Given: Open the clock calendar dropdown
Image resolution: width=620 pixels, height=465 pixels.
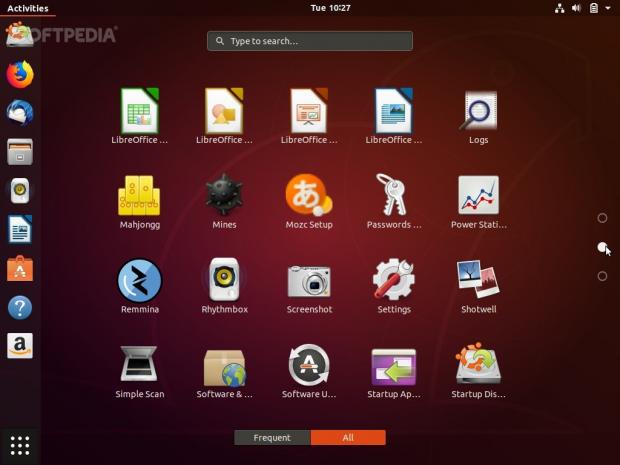Looking at the screenshot, I should pos(330,8).
